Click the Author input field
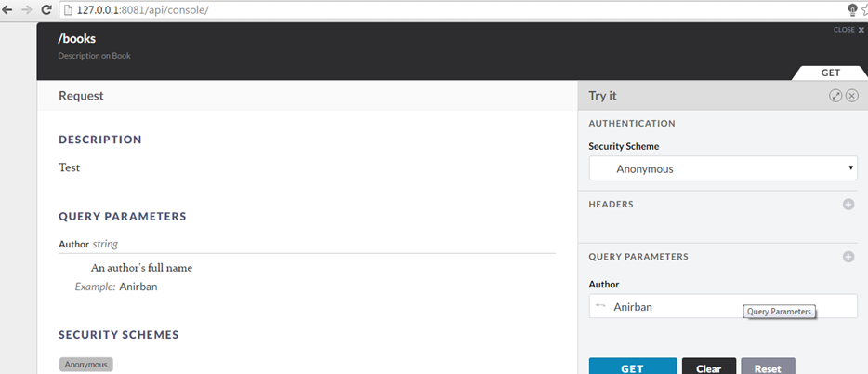The width and height of the screenshot is (868, 374). [x=723, y=306]
